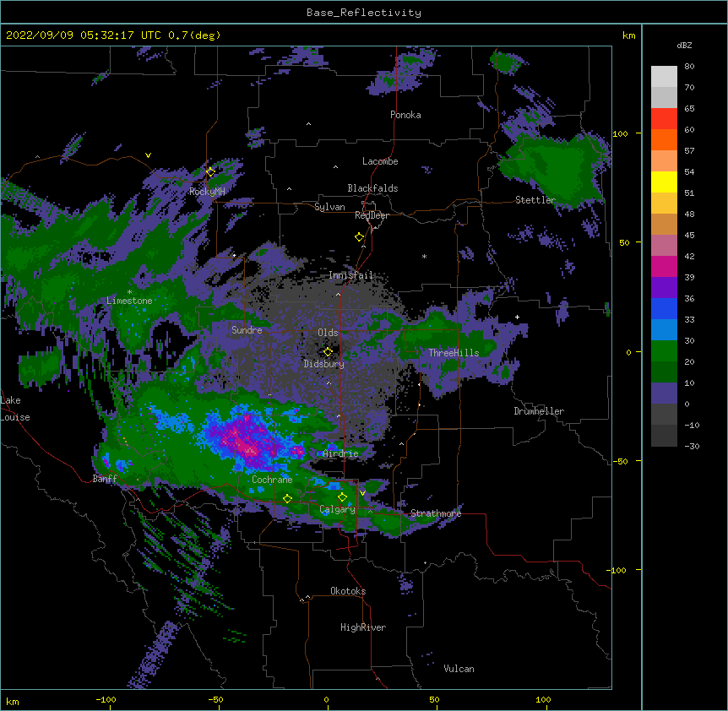
Task: Click the yellow V marker east of Calgary
Action: point(362,493)
